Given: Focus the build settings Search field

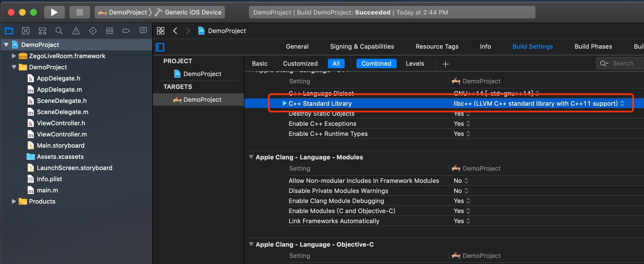Looking at the screenshot, I should [620, 63].
